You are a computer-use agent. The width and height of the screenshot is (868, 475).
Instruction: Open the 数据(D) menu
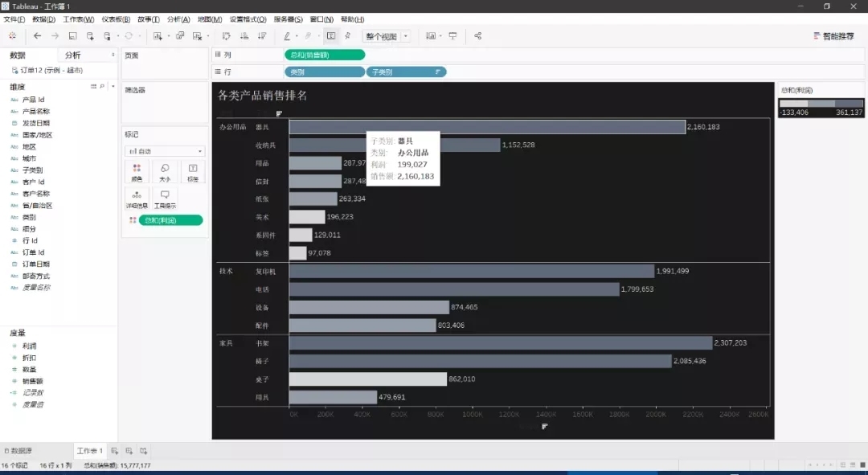point(43,19)
